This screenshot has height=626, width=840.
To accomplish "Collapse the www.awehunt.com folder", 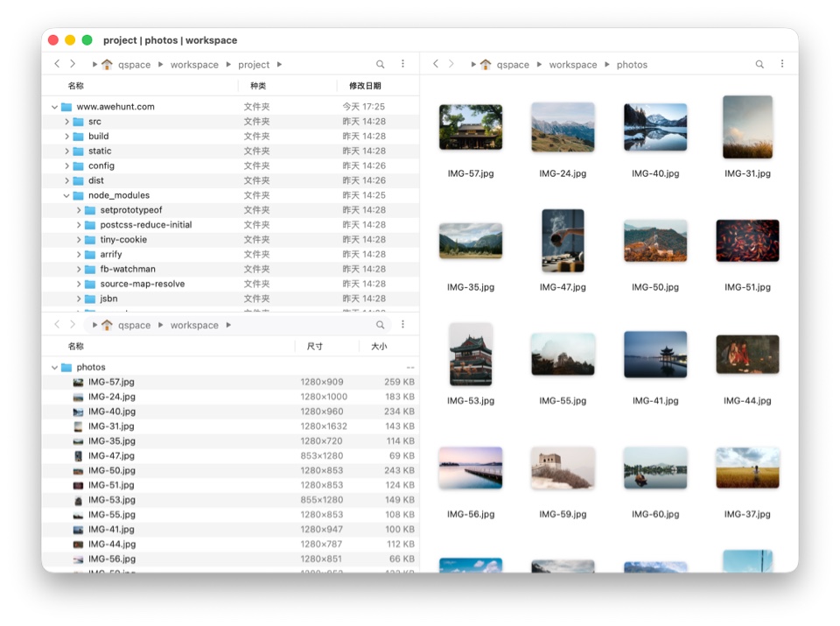I will [55, 107].
